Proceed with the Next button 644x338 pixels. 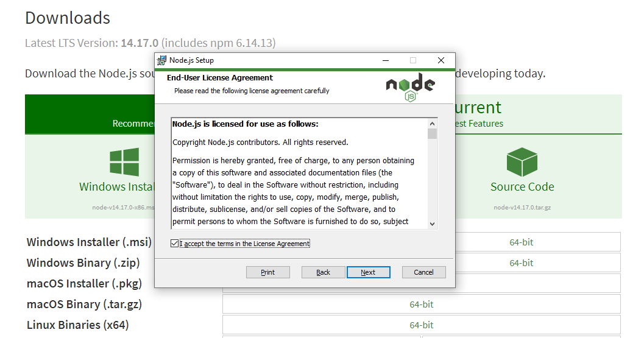(x=369, y=272)
